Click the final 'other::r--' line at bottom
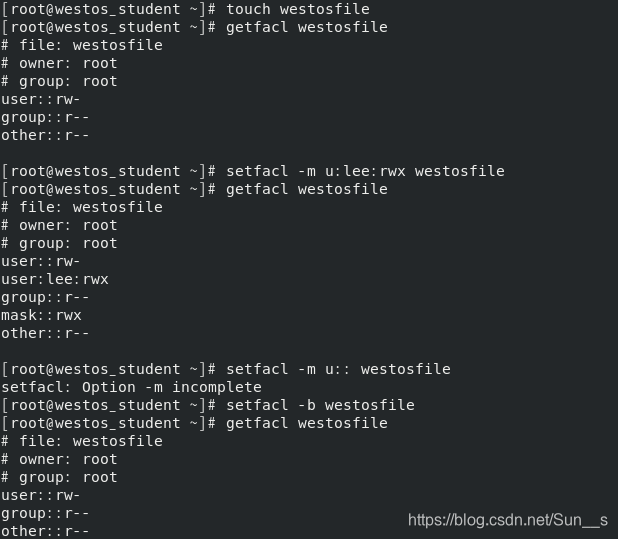 tap(45, 531)
